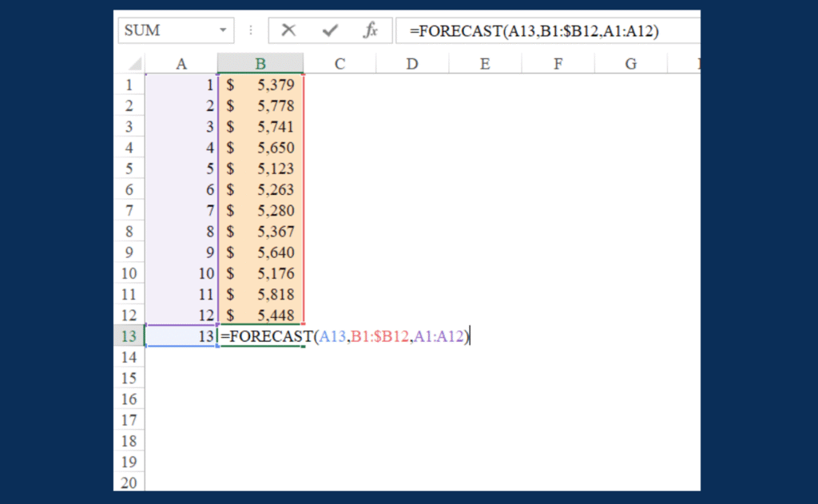Click column header A to select the column
Image resolution: width=818 pixels, height=504 pixels.
click(x=181, y=63)
